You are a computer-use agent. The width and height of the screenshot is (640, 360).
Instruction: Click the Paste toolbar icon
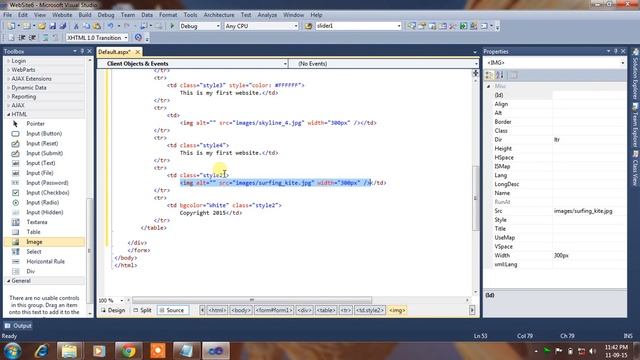[97, 26]
